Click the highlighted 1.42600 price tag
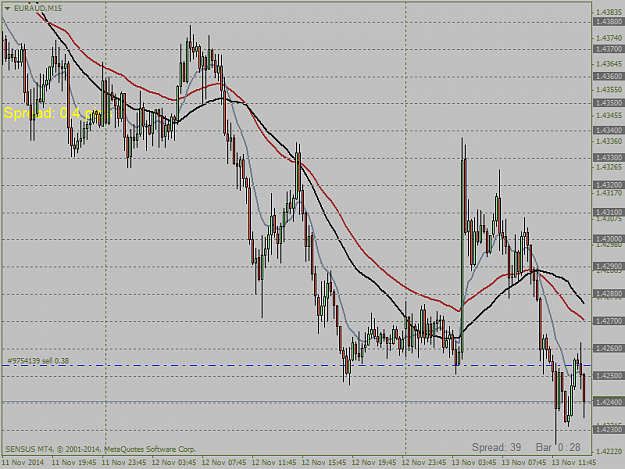The image size is (625, 469). 608,348
